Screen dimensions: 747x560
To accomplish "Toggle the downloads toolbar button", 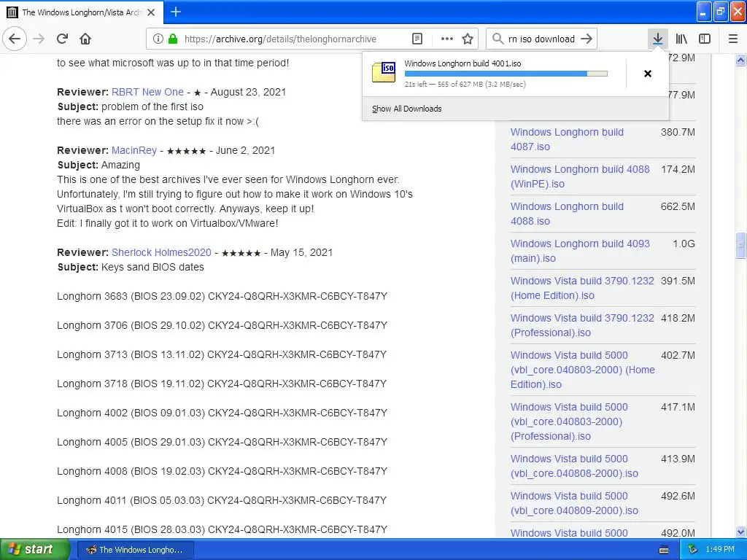I will (x=658, y=39).
